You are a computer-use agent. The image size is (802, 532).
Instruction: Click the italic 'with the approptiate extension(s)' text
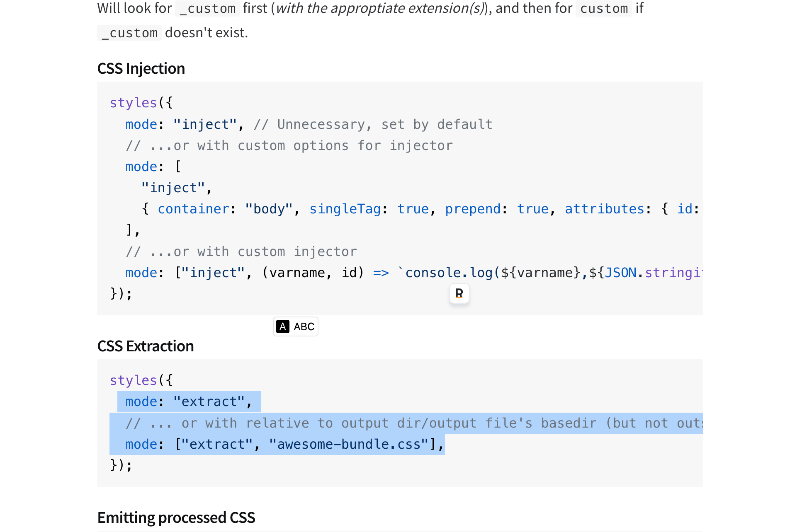coord(379,9)
